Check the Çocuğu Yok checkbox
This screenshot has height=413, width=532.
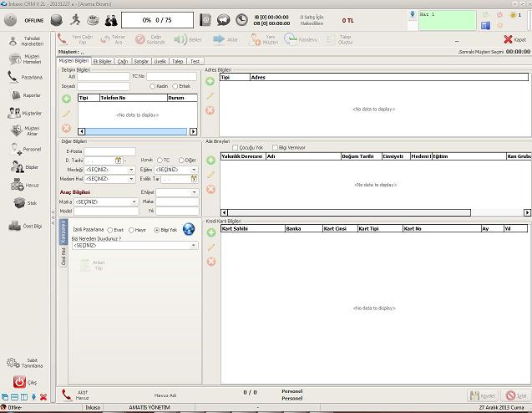236,148
